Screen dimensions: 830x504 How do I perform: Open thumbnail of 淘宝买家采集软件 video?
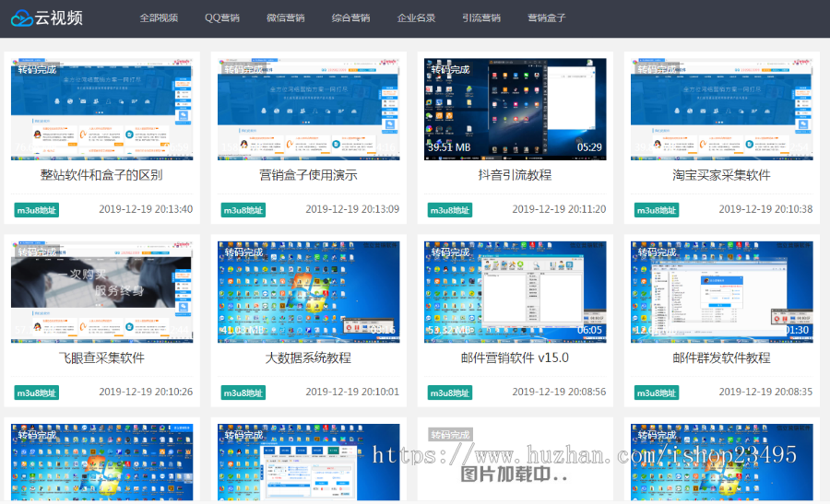click(x=722, y=109)
